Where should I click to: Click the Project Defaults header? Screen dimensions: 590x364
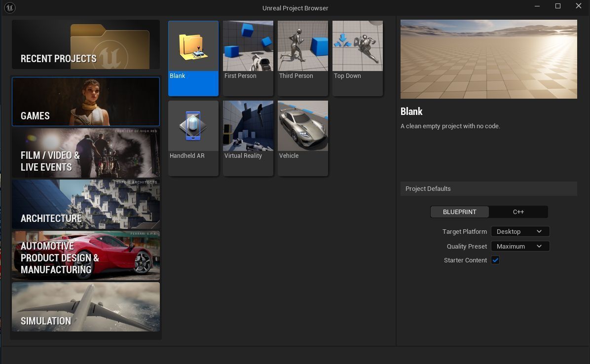point(488,189)
